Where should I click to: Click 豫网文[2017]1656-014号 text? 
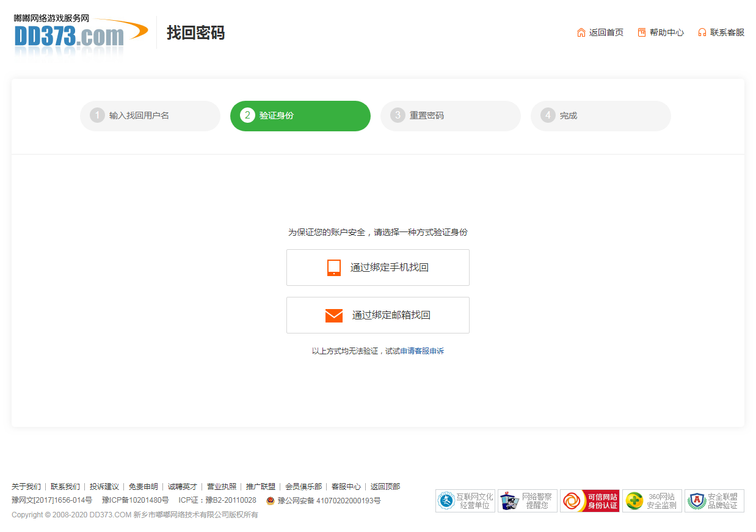[52, 501]
